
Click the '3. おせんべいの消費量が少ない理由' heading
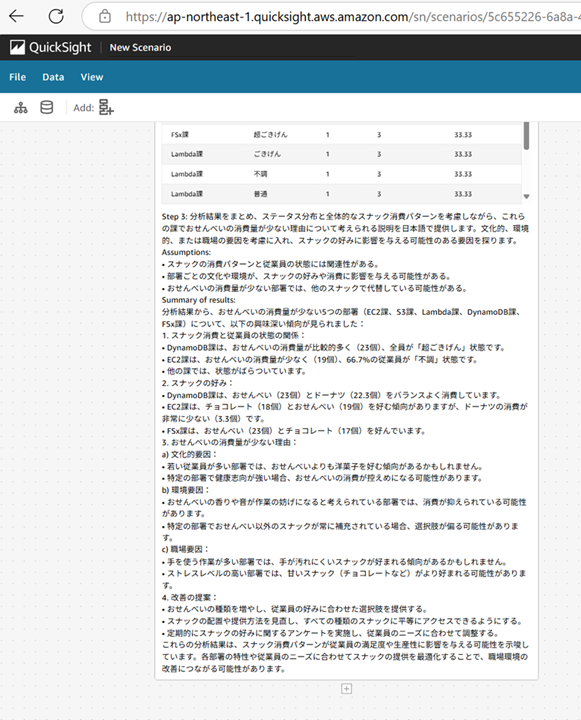click(x=230, y=443)
